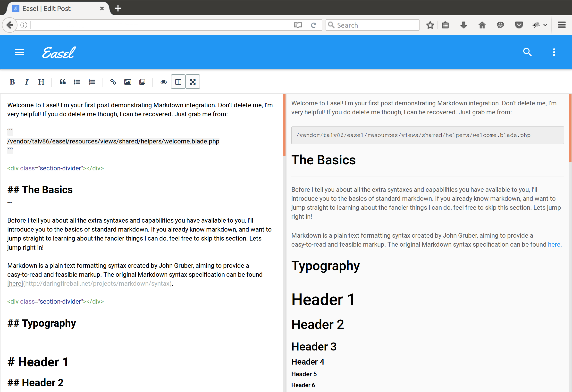Open the Easel hamburger navigation menu

(x=19, y=52)
